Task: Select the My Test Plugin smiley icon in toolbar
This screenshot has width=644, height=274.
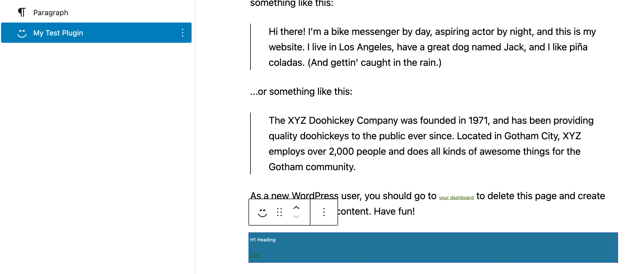Action: [x=262, y=212]
